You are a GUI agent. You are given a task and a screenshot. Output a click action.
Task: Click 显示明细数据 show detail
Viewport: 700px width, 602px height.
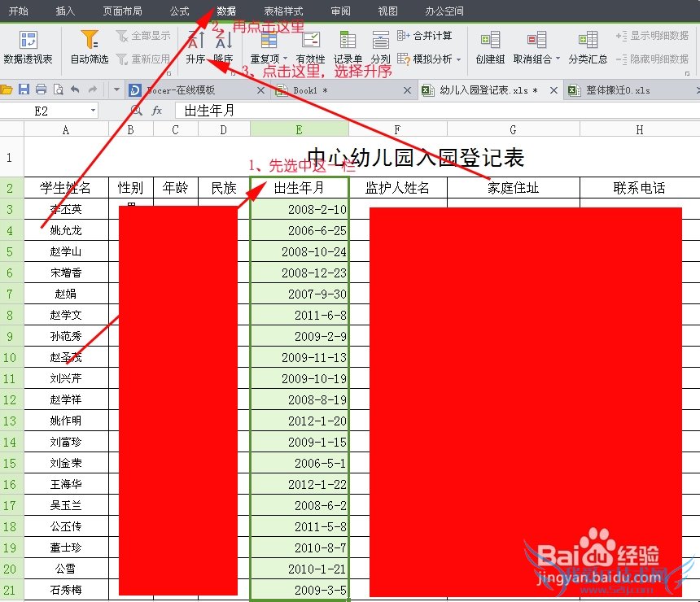pos(652,36)
